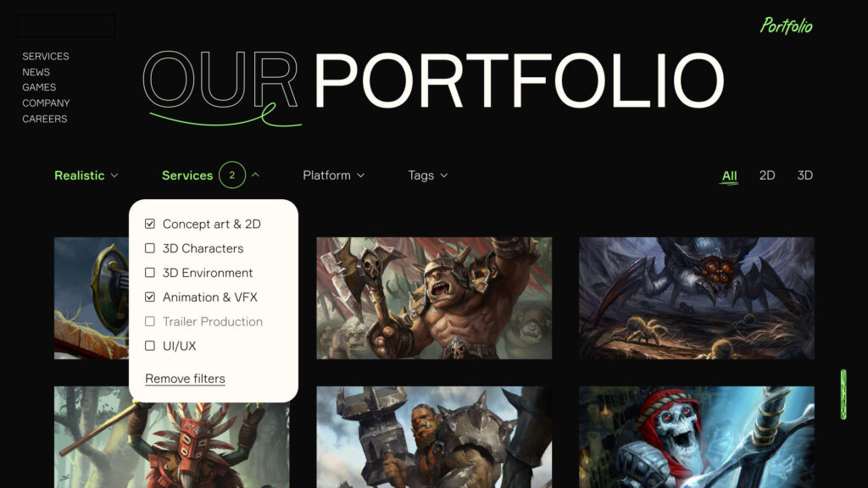Check the 3D Characters checkbox
The height and width of the screenshot is (488, 868).
(x=150, y=248)
